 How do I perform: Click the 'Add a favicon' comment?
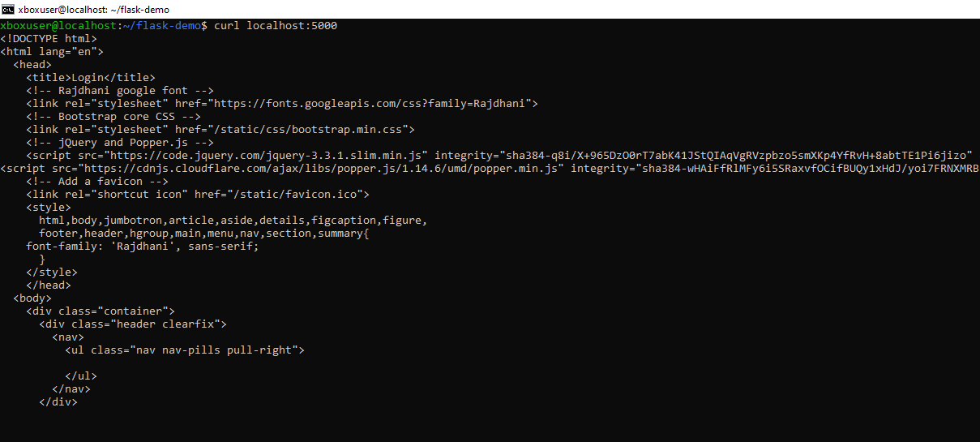[96, 182]
